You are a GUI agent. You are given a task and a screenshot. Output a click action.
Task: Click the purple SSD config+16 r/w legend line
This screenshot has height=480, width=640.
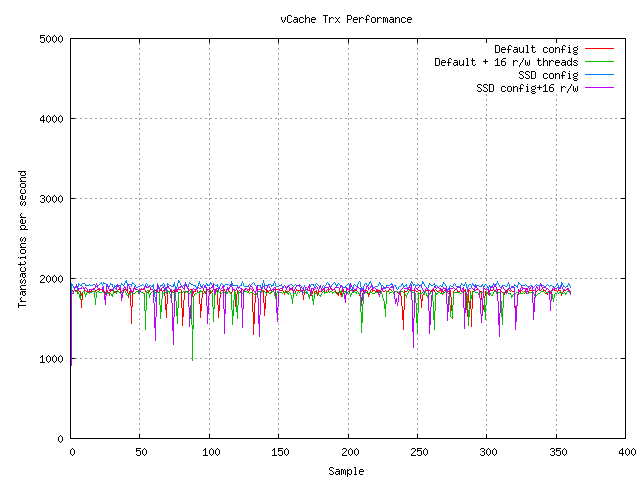(598, 88)
